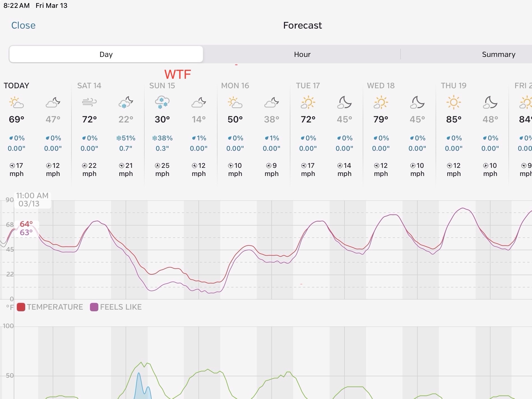
Task: Tap today's partly cloudy sun icon
Action: [x=16, y=103]
